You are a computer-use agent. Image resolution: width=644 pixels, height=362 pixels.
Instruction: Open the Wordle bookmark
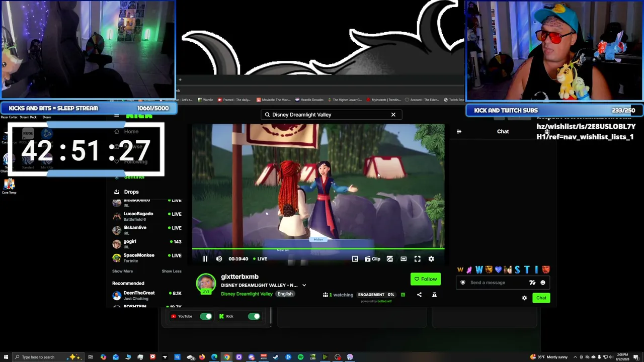(206, 100)
